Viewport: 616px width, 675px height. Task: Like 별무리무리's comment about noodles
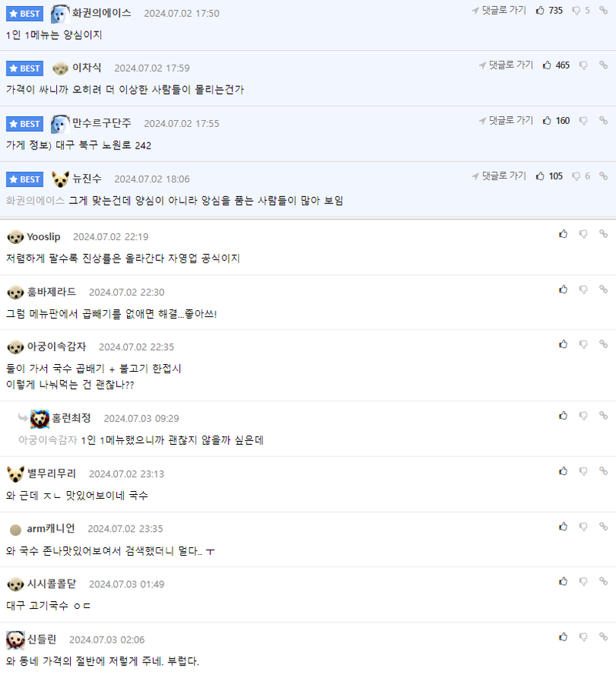tap(563, 471)
